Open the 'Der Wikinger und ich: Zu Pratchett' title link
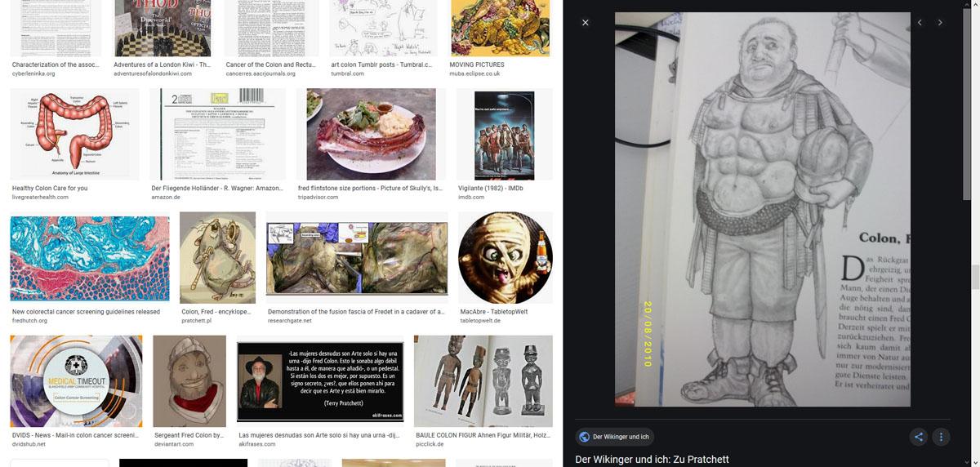The height and width of the screenshot is (467, 980). pos(652,460)
